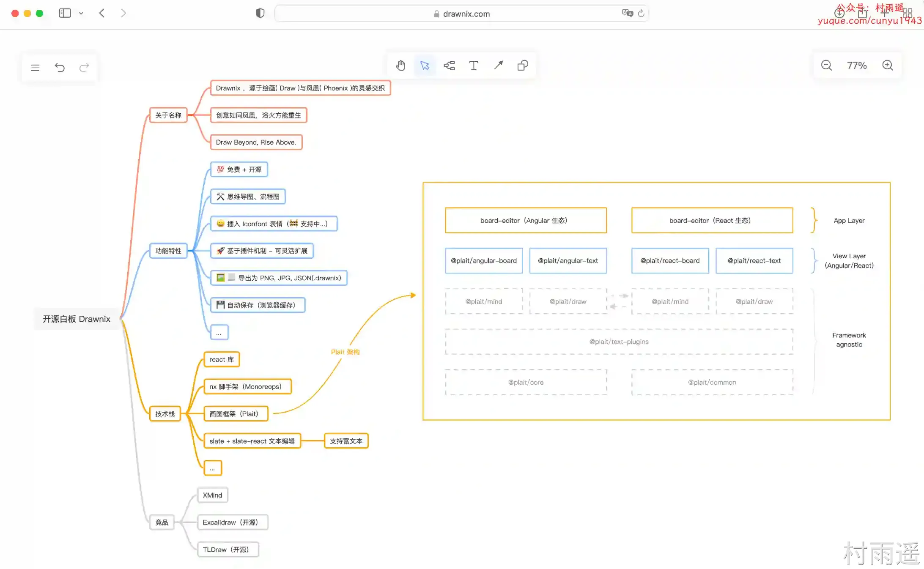Select the slate + slate-react 文本编辑 node
This screenshot has width=924, height=569.
[252, 441]
